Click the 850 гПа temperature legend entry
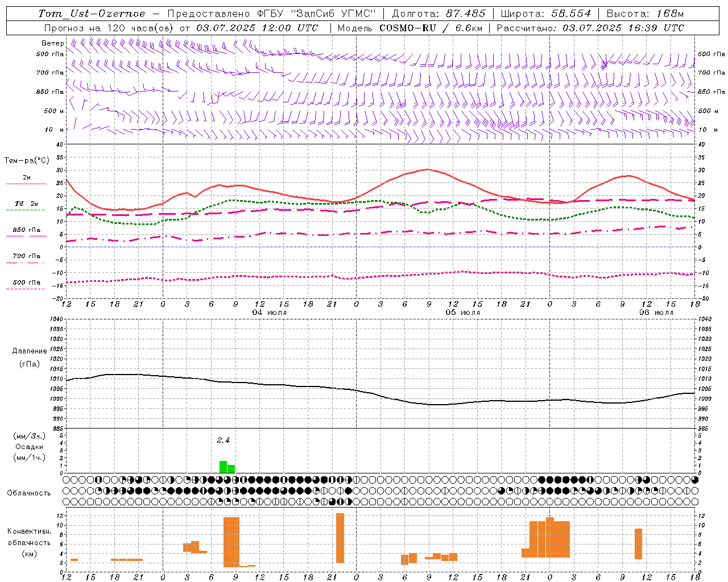Screen dimensions: 728x582 tap(27, 230)
